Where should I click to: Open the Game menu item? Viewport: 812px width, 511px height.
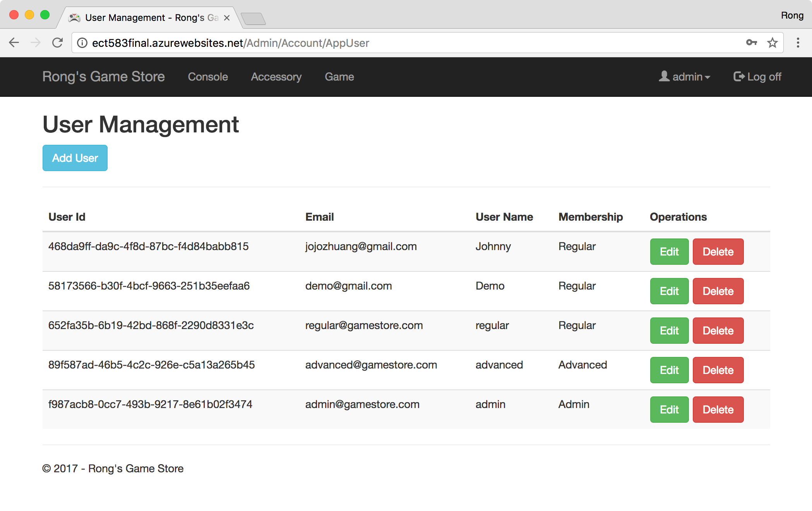tap(339, 77)
